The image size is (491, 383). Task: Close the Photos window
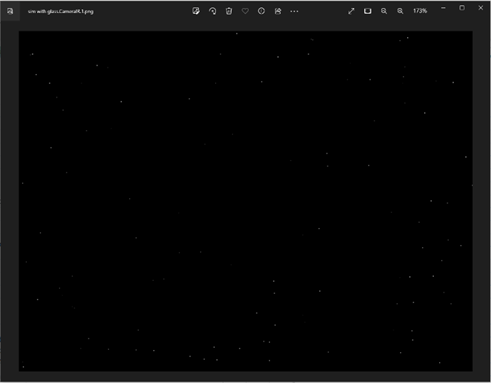click(x=480, y=8)
